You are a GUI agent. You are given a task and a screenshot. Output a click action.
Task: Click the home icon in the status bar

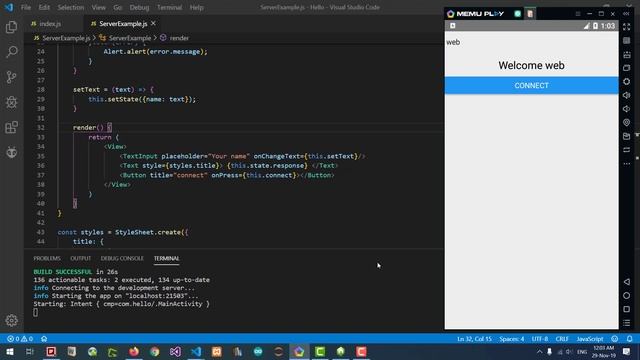(x=44, y=339)
